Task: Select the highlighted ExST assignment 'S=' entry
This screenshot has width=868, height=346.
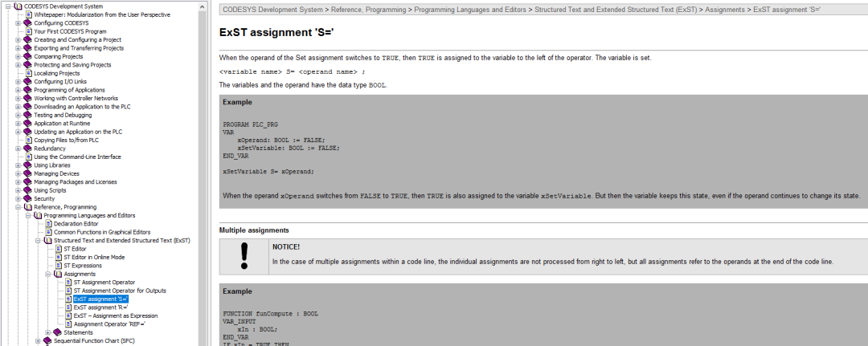Action: tap(100, 299)
